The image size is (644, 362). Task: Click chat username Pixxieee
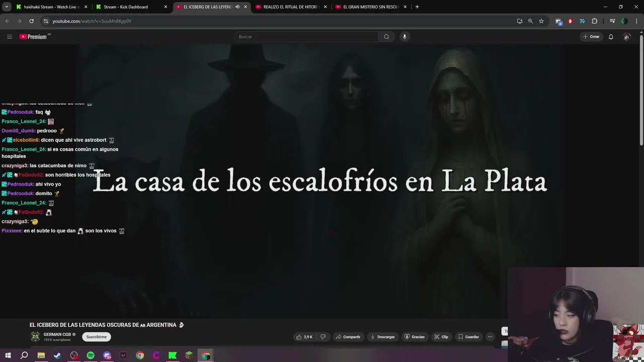12,231
